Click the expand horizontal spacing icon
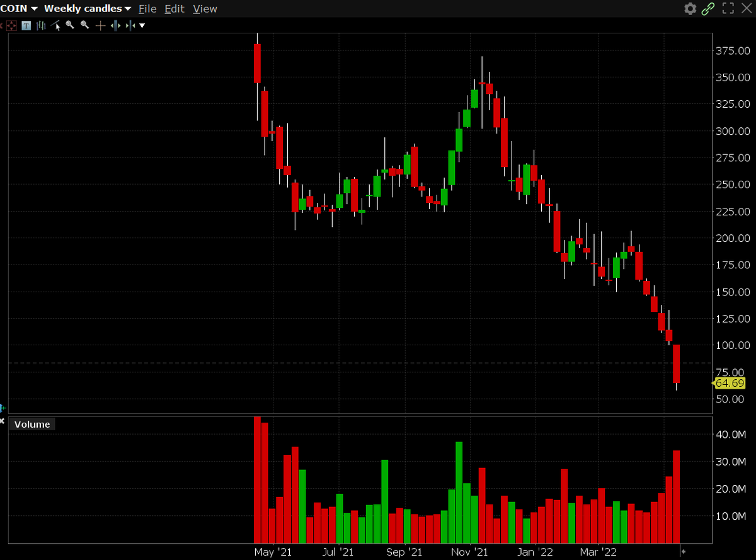 coord(115,25)
